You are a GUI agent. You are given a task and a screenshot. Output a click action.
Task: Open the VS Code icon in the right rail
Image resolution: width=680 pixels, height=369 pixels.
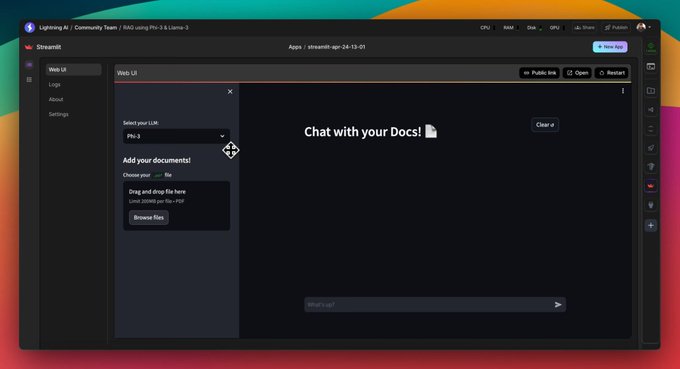tap(651, 110)
